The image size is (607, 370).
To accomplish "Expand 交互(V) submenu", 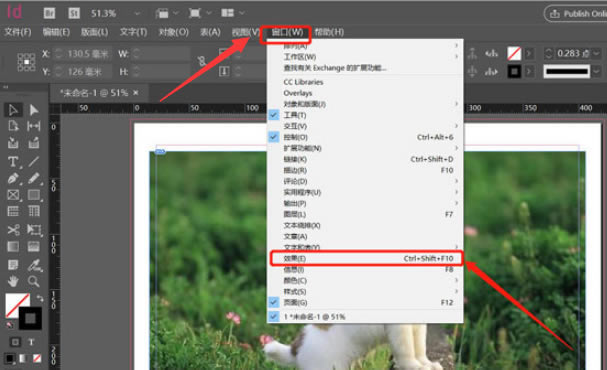I will 365,126.
